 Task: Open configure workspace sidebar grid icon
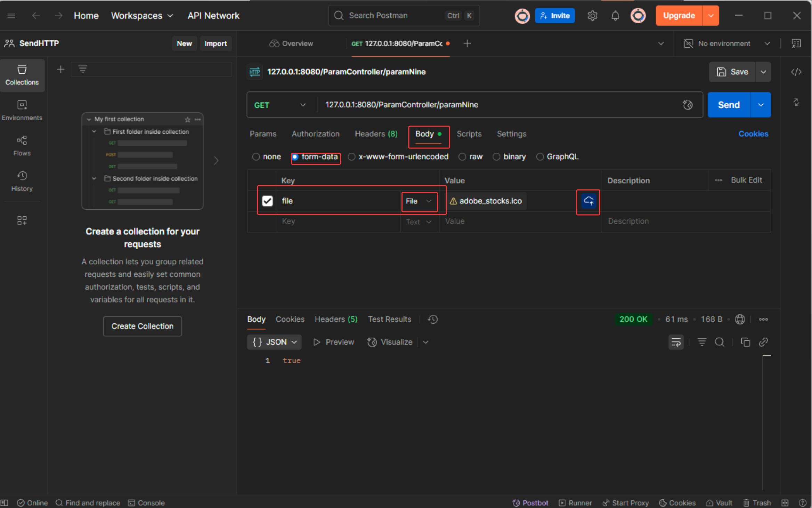(22, 220)
